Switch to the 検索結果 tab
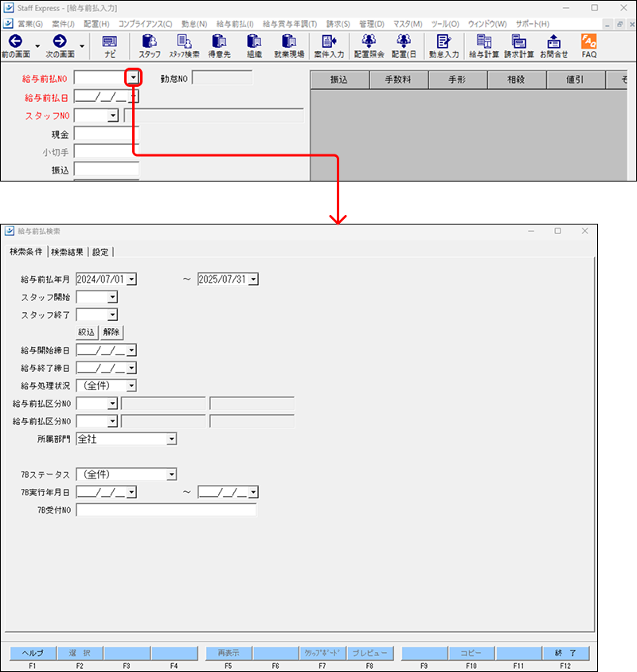The width and height of the screenshot is (637, 672). point(68,252)
